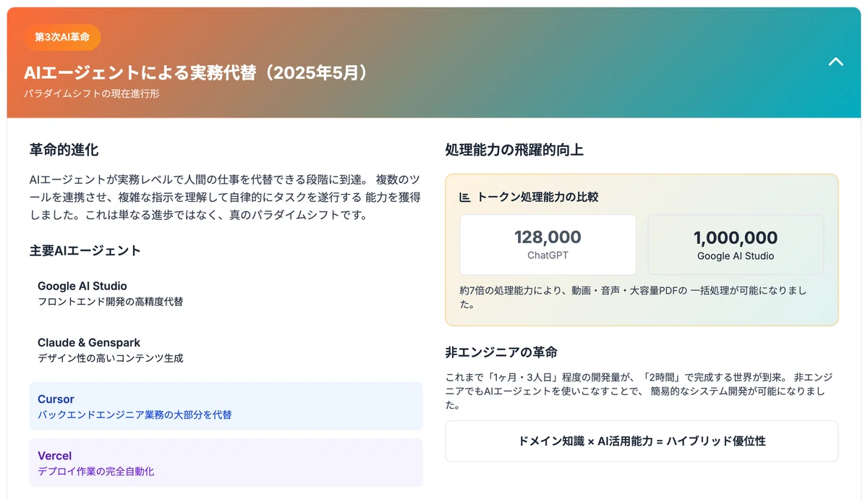Click the トークン処理能力の比較 panel title
Viewport: 868px width, 500px height.
point(537,197)
